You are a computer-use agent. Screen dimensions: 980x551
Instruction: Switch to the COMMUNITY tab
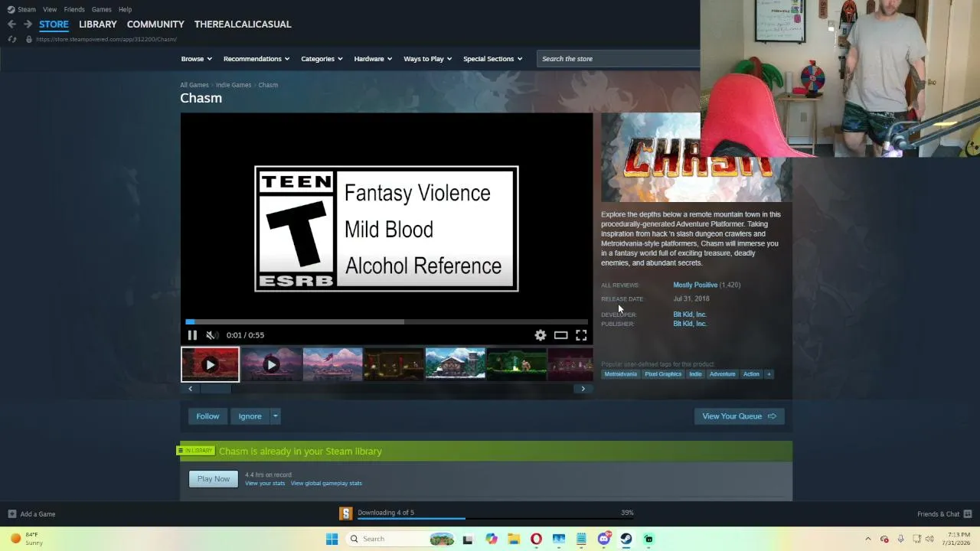click(x=155, y=24)
